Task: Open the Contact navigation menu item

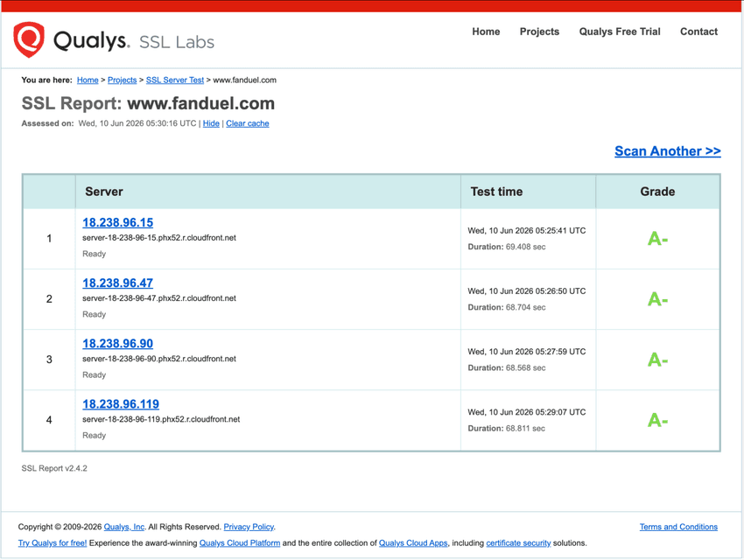Action: coord(698,31)
